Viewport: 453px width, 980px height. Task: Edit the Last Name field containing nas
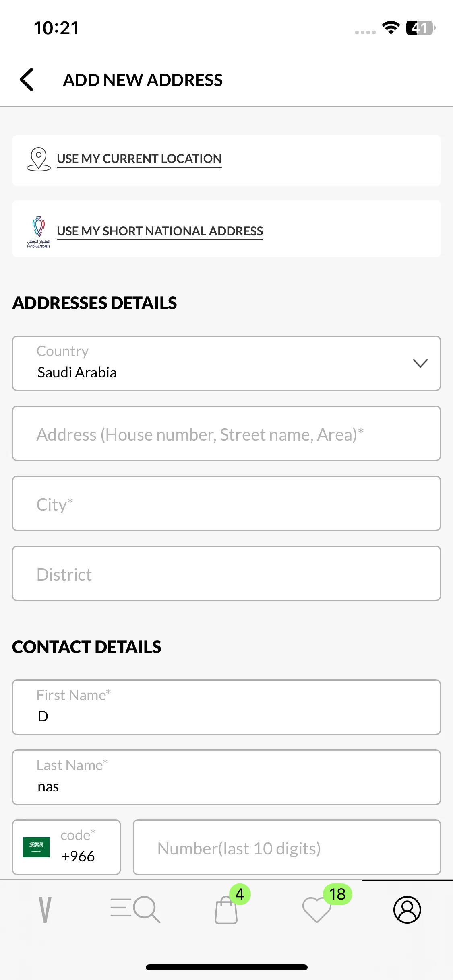226,777
